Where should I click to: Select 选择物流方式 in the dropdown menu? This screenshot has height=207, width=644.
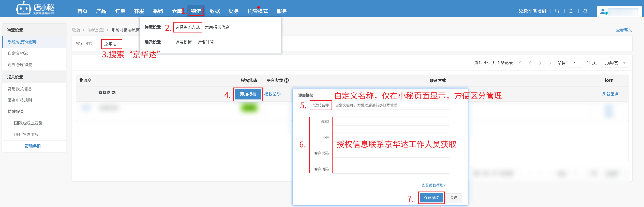[x=187, y=27]
